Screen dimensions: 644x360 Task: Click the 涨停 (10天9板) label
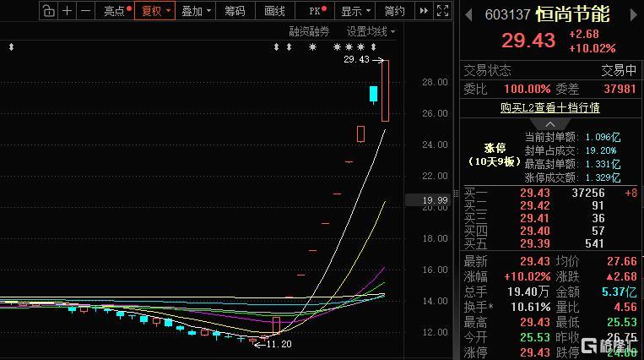[494, 155]
